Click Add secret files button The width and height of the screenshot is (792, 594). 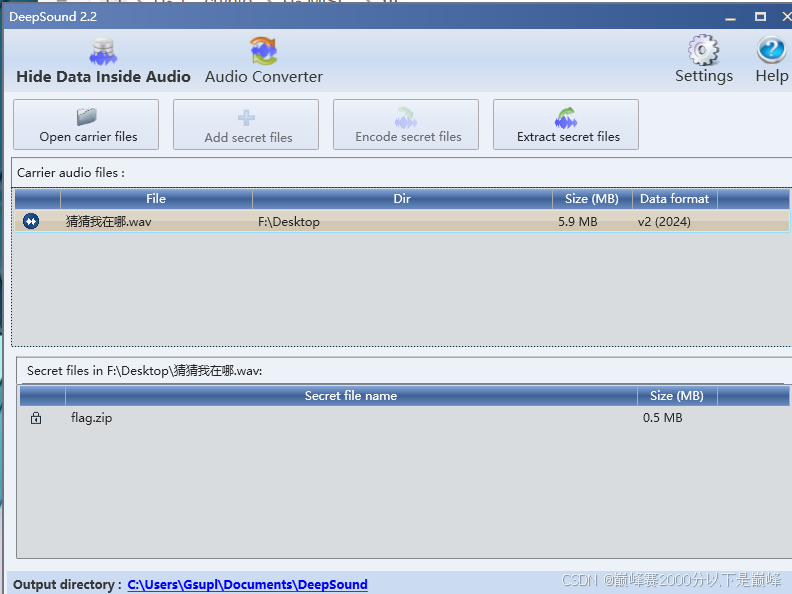point(246,124)
